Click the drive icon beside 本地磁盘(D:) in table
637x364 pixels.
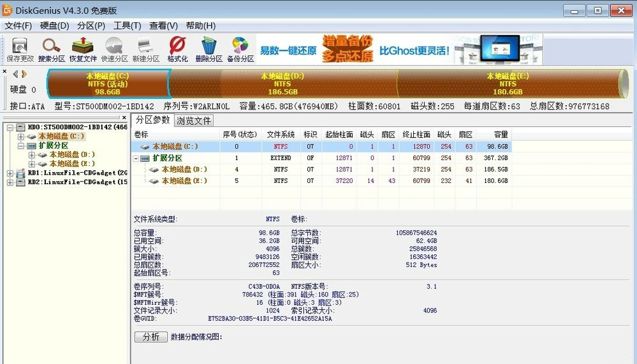click(154, 170)
